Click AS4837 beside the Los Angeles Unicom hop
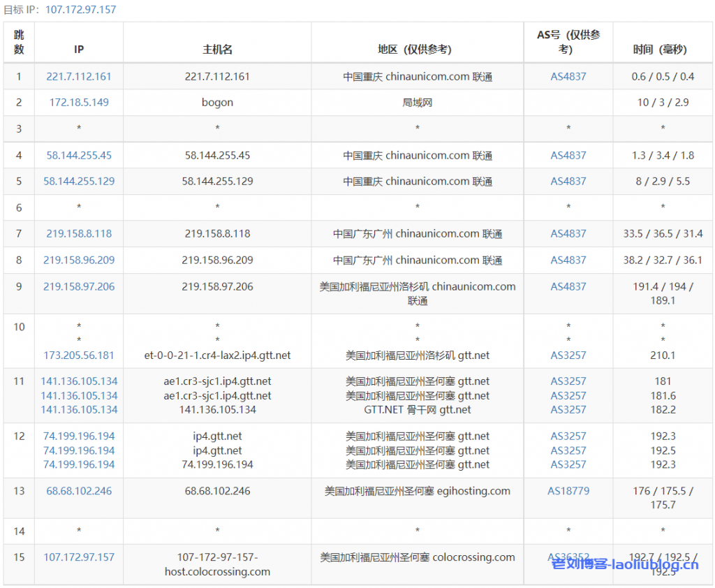The width and height of the screenshot is (715, 588). (x=568, y=286)
